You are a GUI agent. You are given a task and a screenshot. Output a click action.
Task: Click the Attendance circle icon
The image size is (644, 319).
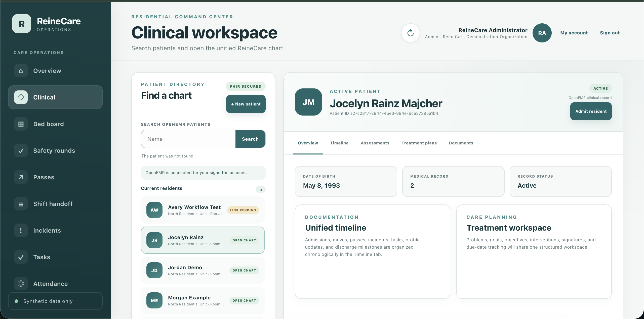[x=21, y=284]
